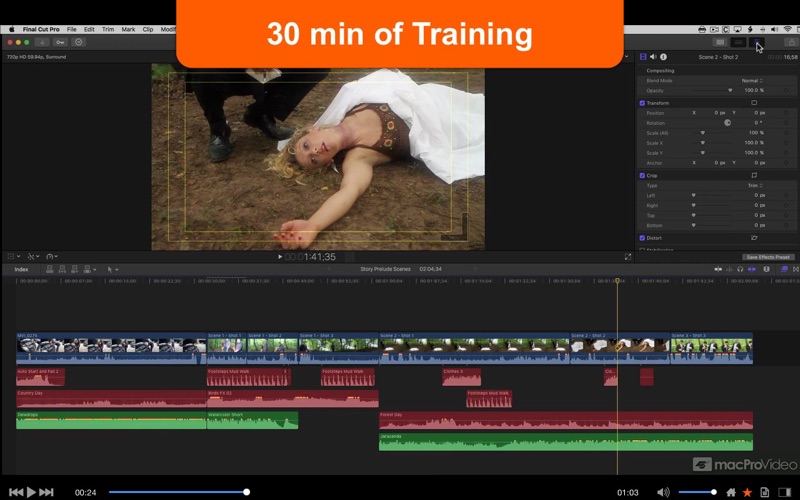
Task: Open the viewer transform tools dropdown
Action: coord(13,257)
